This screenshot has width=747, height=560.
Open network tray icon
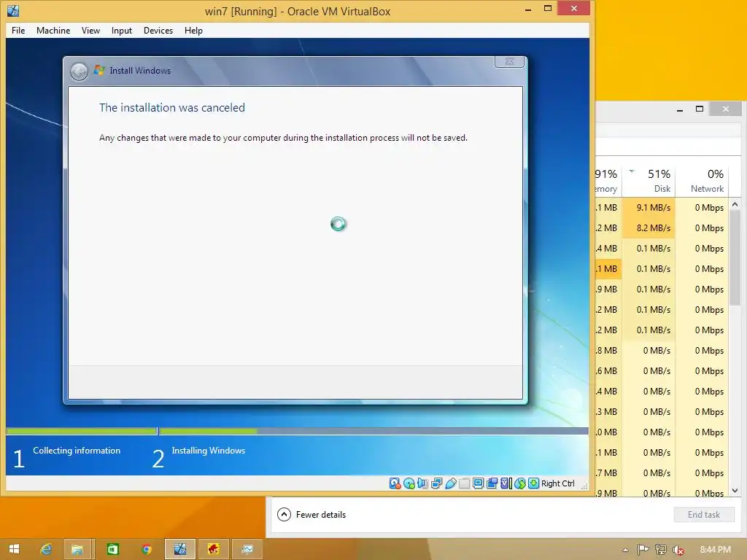coord(660,550)
